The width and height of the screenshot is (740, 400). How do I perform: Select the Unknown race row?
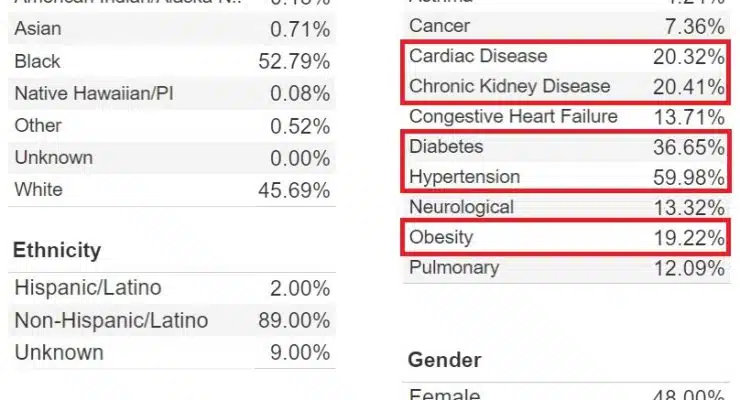(x=172, y=158)
